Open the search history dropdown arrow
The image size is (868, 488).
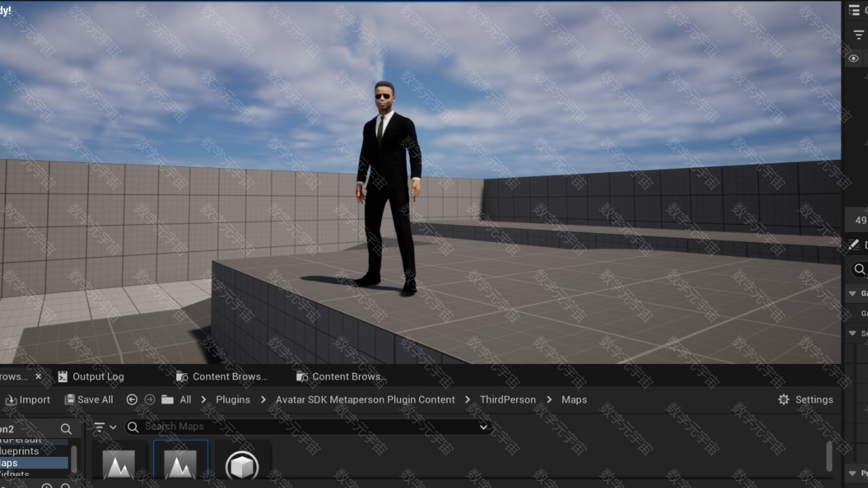click(484, 427)
